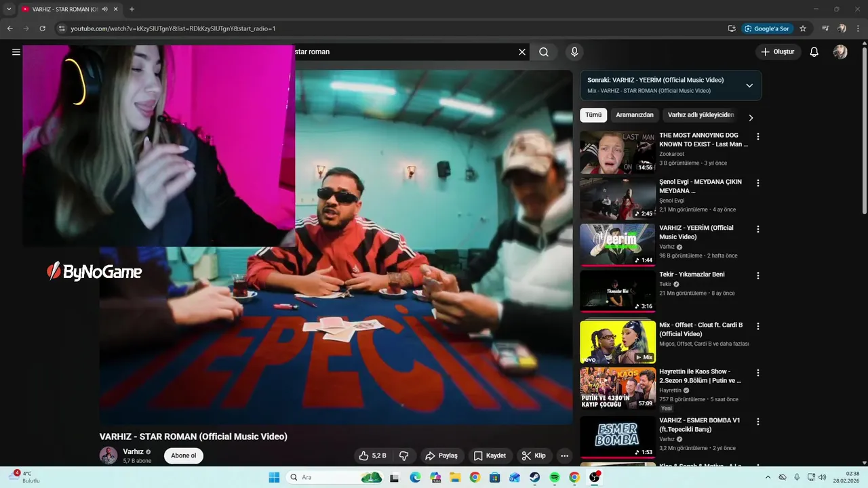Image resolution: width=868 pixels, height=488 pixels.
Task: Open options for Offset Clout mix
Action: point(758,326)
